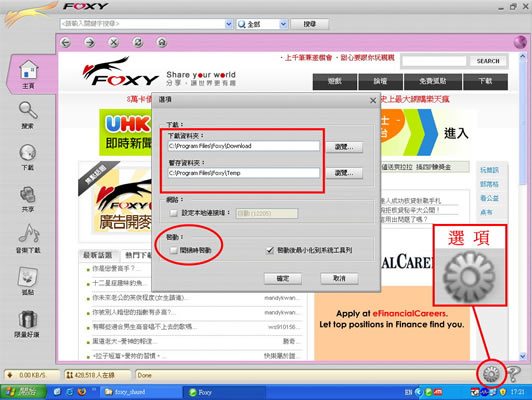Open the first dark nav tab on webpage
Viewport: 532px width, 400px height.
click(x=335, y=81)
